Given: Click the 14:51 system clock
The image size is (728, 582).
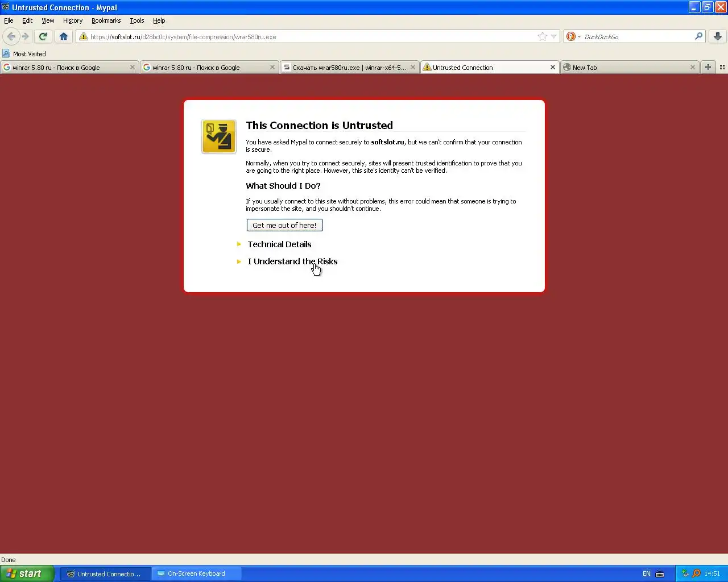Looking at the screenshot, I should [712, 573].
